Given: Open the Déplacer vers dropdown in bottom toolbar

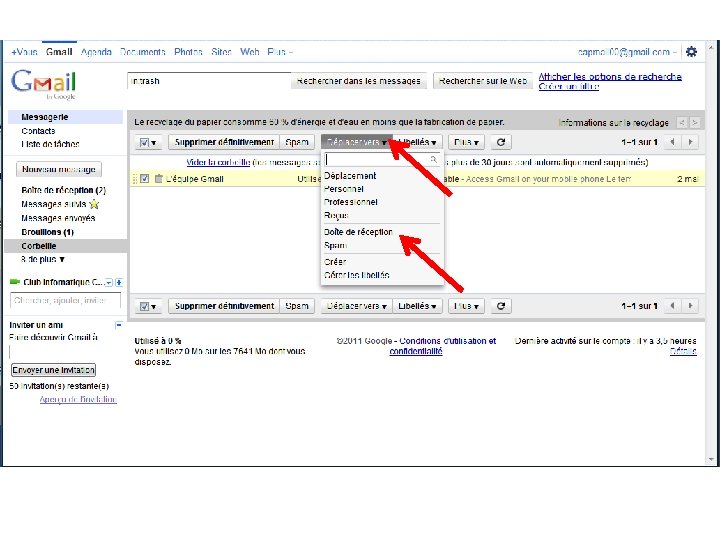Looking at the screenshot, I should [x=357, y=306].
